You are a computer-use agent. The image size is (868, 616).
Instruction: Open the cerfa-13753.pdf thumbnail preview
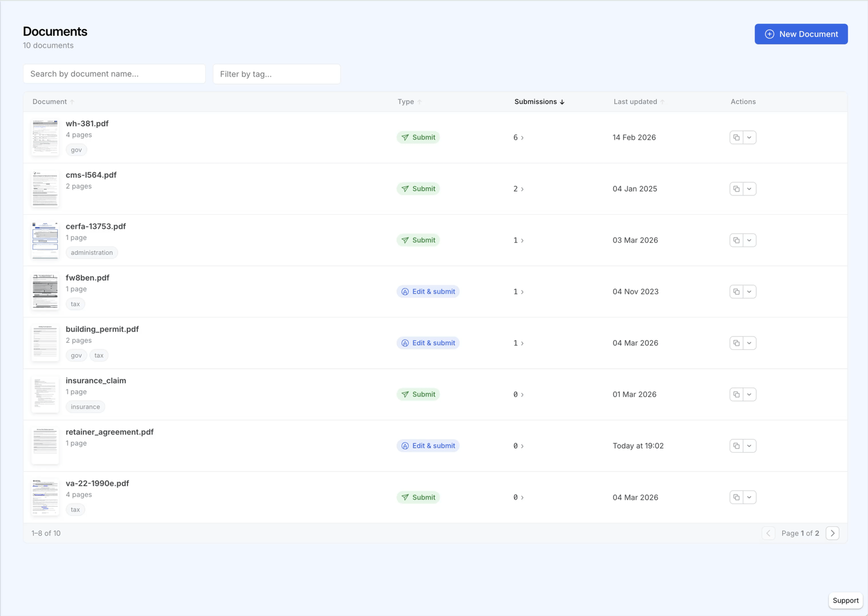45,241
